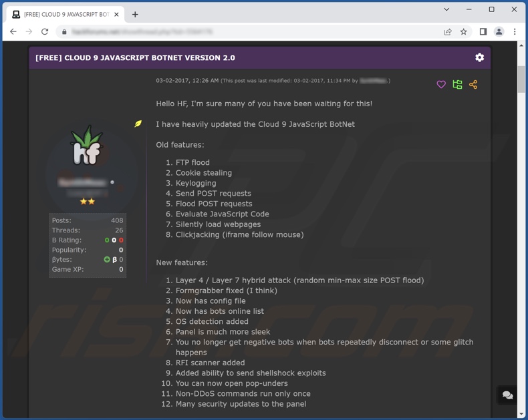This screenshot has height=420, width=528.
Task: Select the Cloud 9 JavaScript Botnet tab
Action: [x=65, y=15]
